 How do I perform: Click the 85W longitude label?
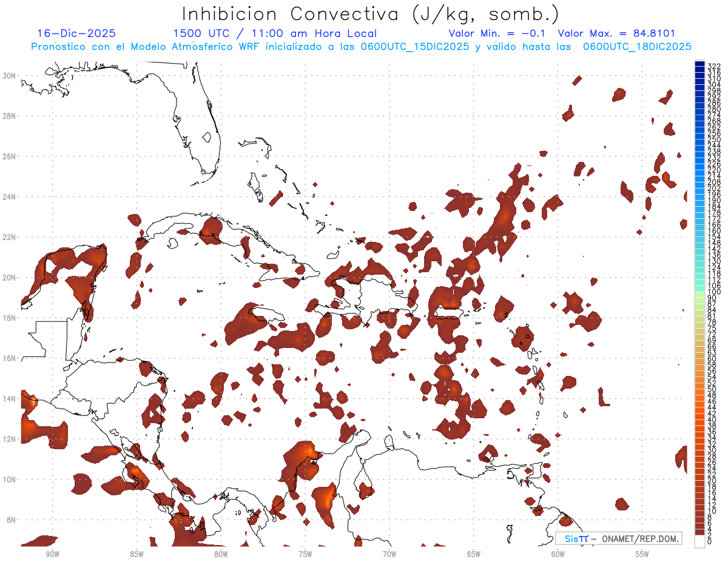(136, 554)
